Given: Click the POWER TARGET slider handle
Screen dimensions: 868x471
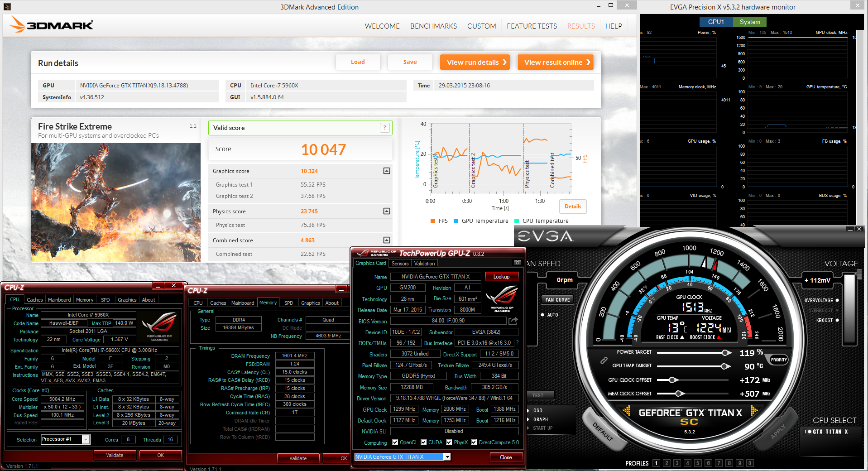Looking at the screenshot, I should pyautogui.click(x=726, y=352).
